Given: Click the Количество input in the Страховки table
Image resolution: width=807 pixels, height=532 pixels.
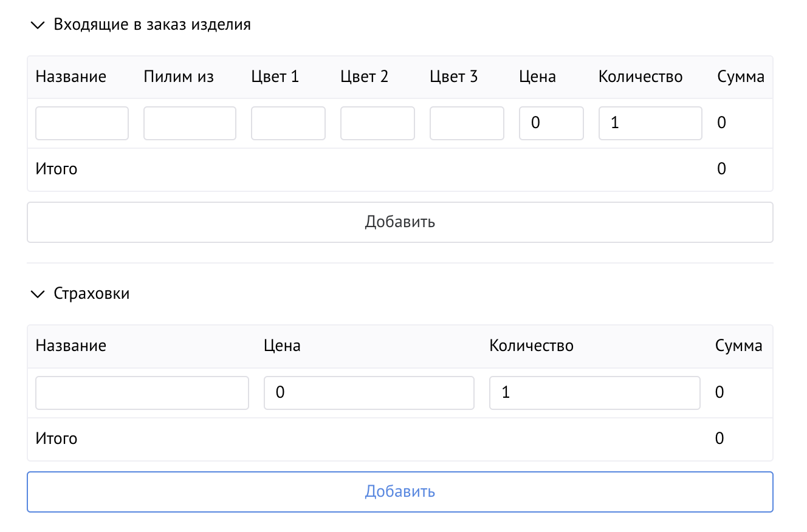Looking at the screenshot, I should [594, 392].
